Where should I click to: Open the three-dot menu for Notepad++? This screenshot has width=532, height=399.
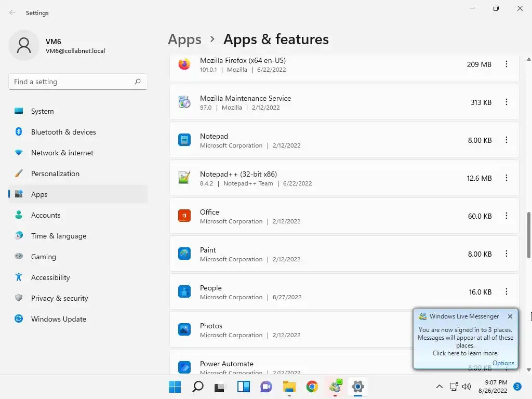point(506,178)
